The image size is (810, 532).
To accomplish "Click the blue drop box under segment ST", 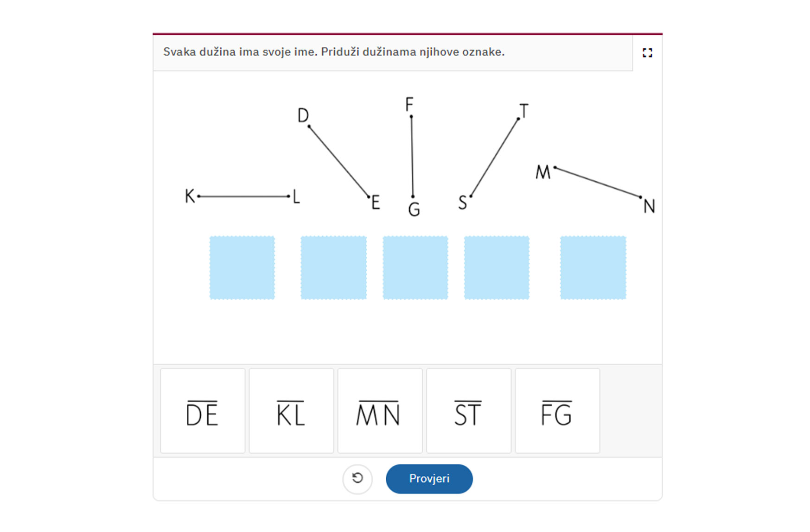I will click(497, 268).
